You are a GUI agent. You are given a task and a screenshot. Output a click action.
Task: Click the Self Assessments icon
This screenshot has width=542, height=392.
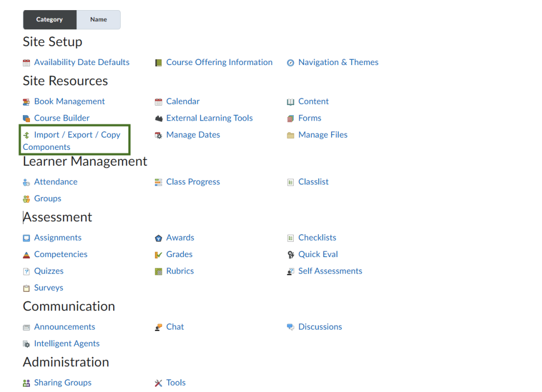[290, 271]
